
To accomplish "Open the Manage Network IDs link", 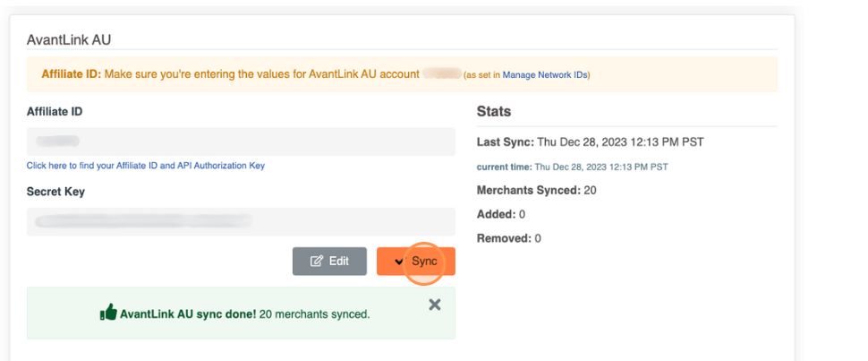I will coord(550,75).
